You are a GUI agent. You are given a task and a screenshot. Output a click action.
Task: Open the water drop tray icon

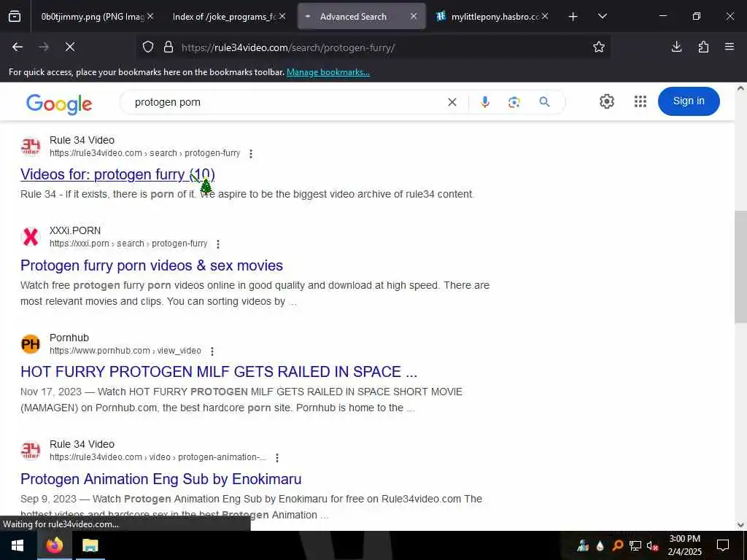coord(600,545)
